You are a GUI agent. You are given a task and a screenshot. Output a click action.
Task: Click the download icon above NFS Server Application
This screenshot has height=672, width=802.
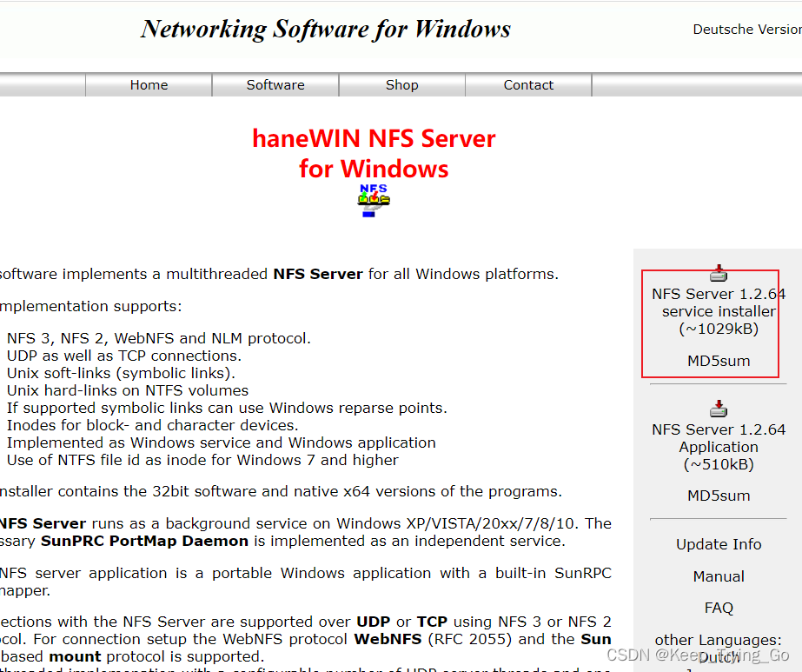[718, 409]
